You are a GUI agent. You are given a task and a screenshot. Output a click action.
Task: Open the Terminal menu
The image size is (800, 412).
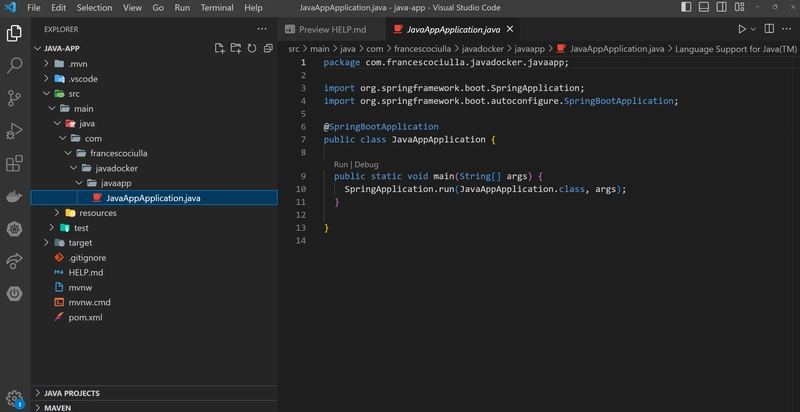pos(217,8)
